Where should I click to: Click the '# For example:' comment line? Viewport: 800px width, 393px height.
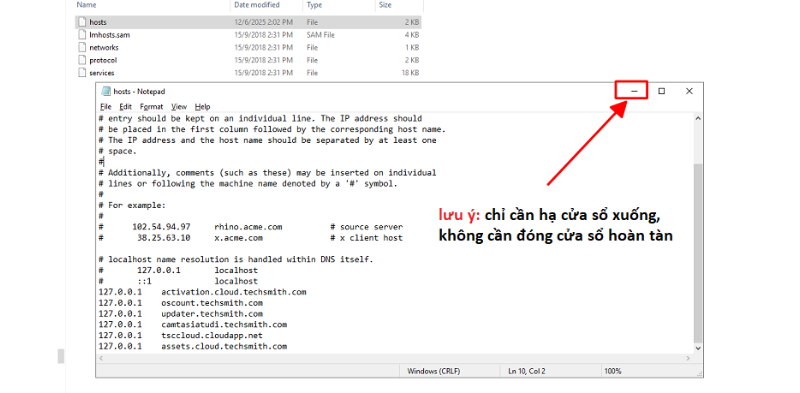click(x=132, y=205)
